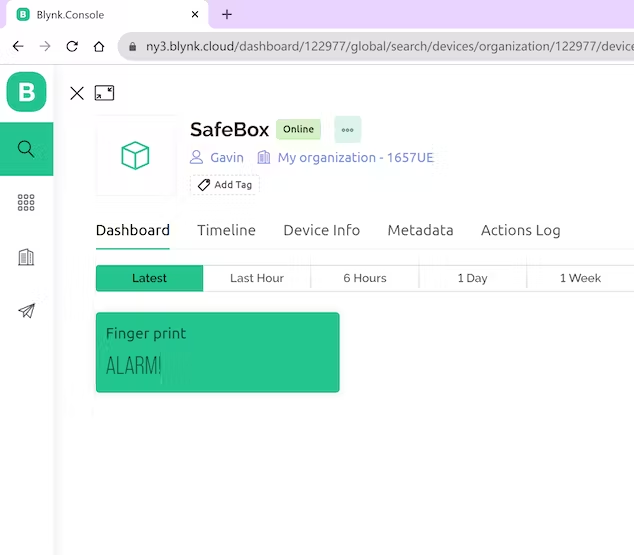This screenshot has width=634, height=555.
Task: Click the Online status badge
Action: [298, 129]
